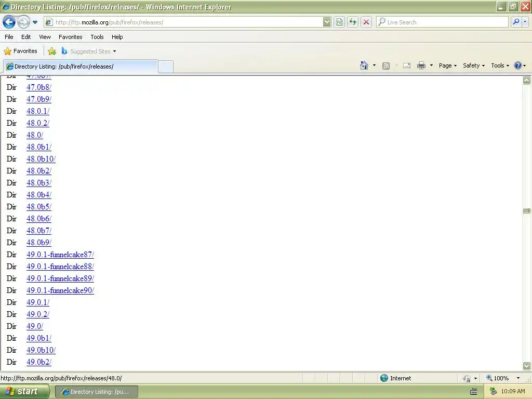Click the scrollbar up arrow
The height and width of the screenshot is (399, 532).
tap(527, 80)
